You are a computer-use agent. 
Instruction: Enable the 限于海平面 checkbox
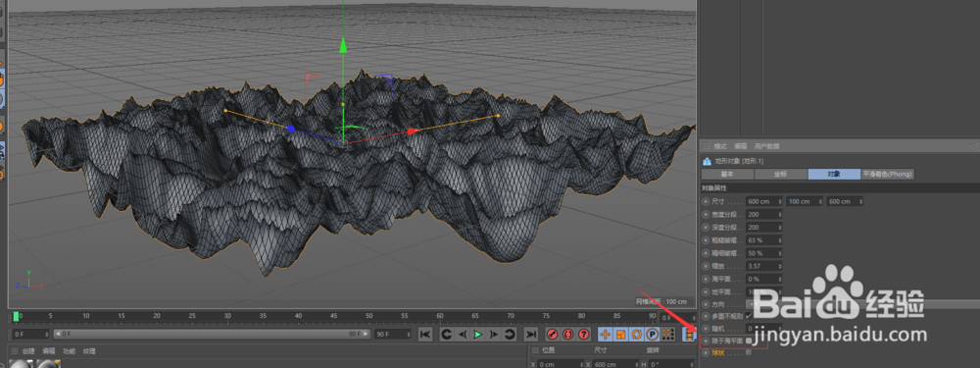[749, 342]
